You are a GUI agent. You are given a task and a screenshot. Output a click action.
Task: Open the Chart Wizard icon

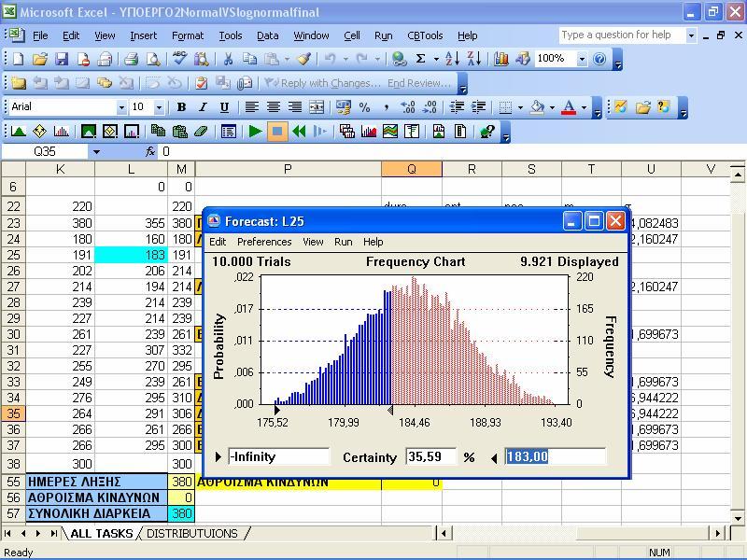click(x=501, y=59)
